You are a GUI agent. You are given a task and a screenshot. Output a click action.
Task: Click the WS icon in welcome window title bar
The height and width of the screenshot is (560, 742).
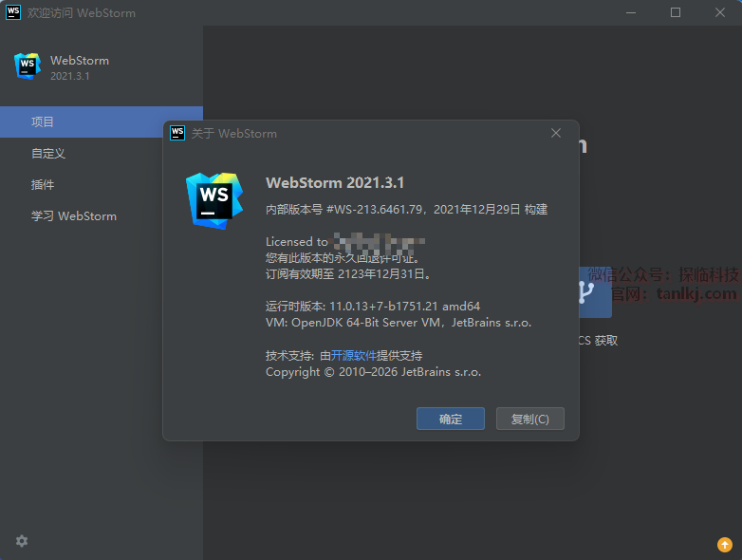coord(12,12)
